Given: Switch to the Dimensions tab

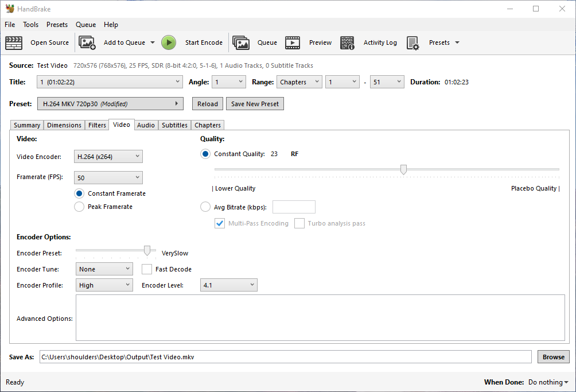Looking at the screenshot, I should [64, 125].
